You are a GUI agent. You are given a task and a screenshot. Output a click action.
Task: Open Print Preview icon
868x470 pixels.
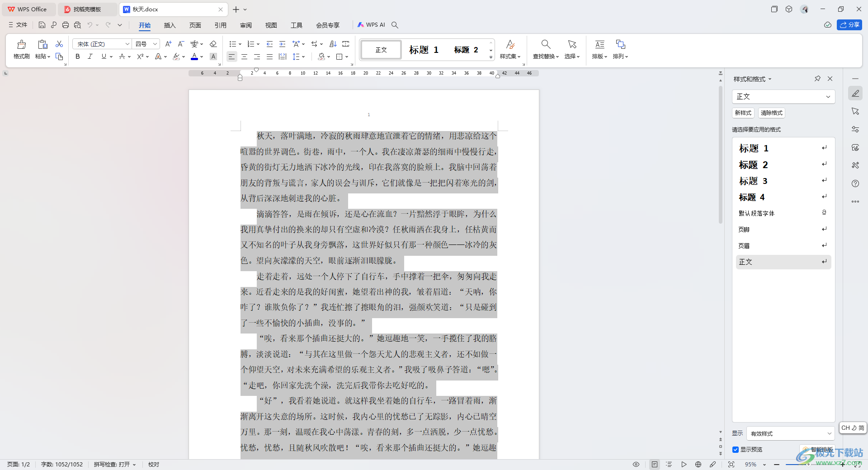(77, 25)
